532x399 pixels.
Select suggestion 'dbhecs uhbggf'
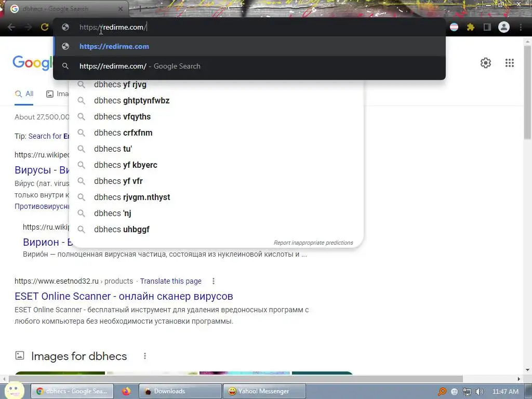[x=217, y=229]
